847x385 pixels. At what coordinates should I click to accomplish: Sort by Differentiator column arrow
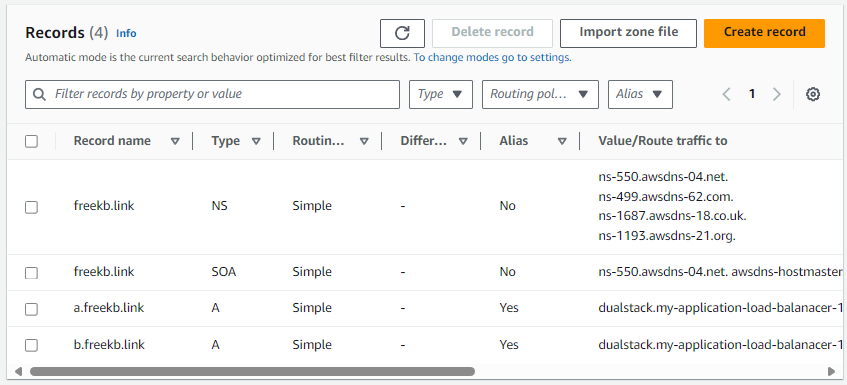463,141
